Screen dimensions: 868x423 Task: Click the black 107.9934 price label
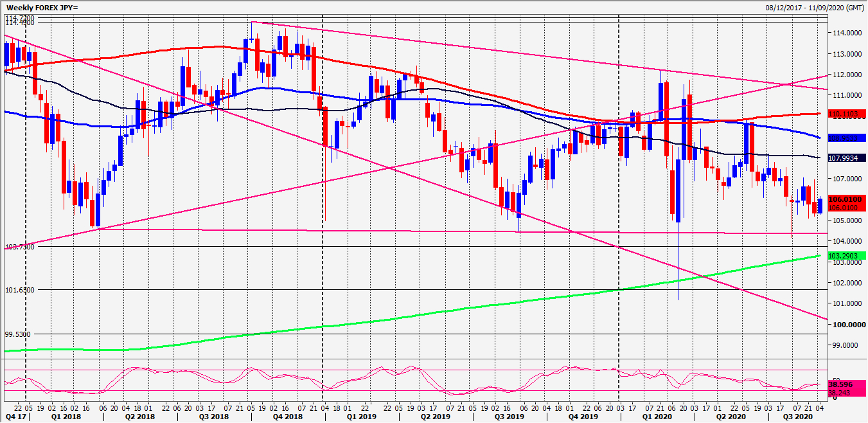[847, 158]
